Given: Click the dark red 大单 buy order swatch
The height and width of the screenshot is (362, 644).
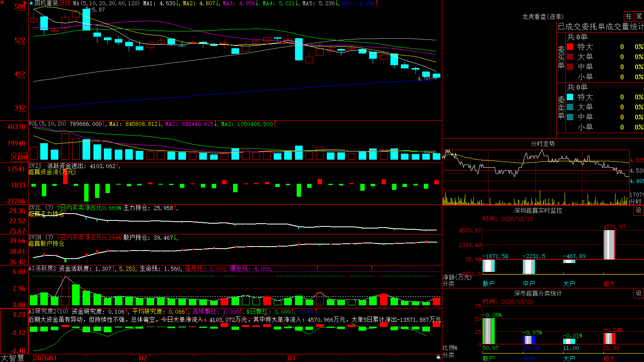Looking at the screenshot, I should coord(570,57).
